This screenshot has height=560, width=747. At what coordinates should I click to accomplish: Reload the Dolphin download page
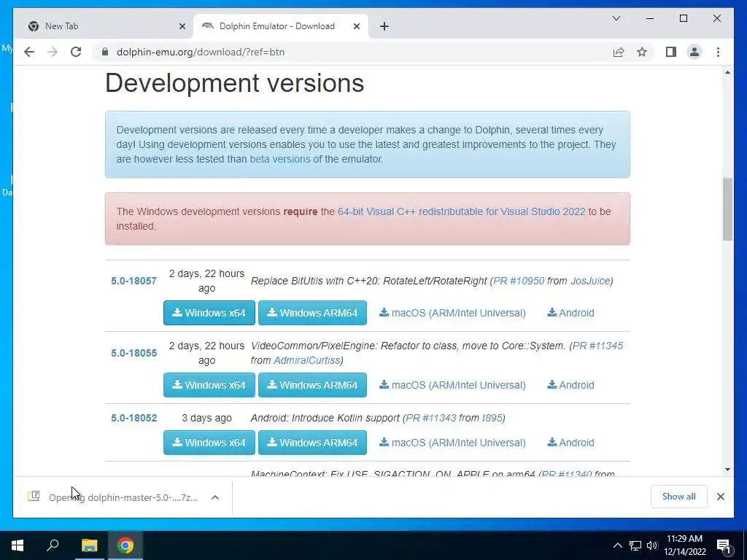[76, 52]
